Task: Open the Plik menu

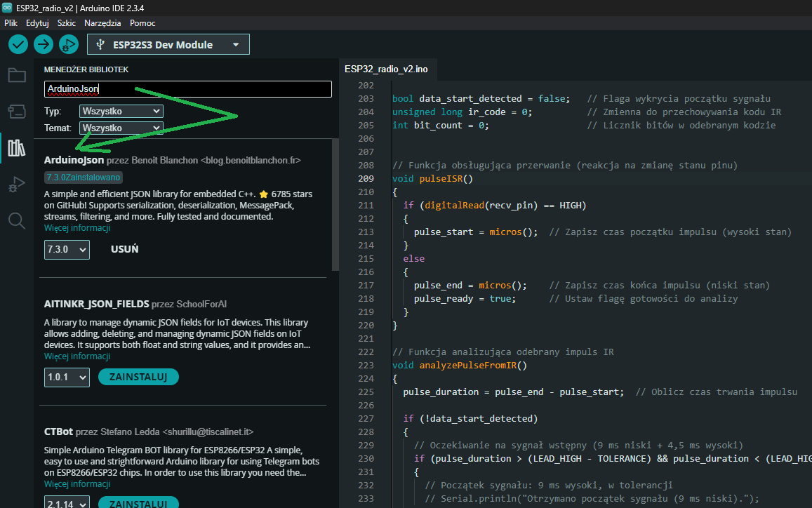Action: [x=11, y=22]
